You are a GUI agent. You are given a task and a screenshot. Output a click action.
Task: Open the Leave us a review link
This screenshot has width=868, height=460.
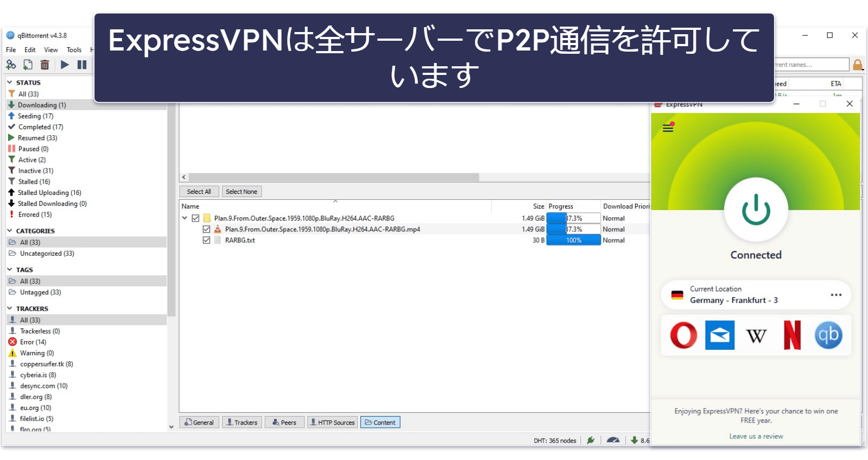pyautogui.click(x=756, y=436)
